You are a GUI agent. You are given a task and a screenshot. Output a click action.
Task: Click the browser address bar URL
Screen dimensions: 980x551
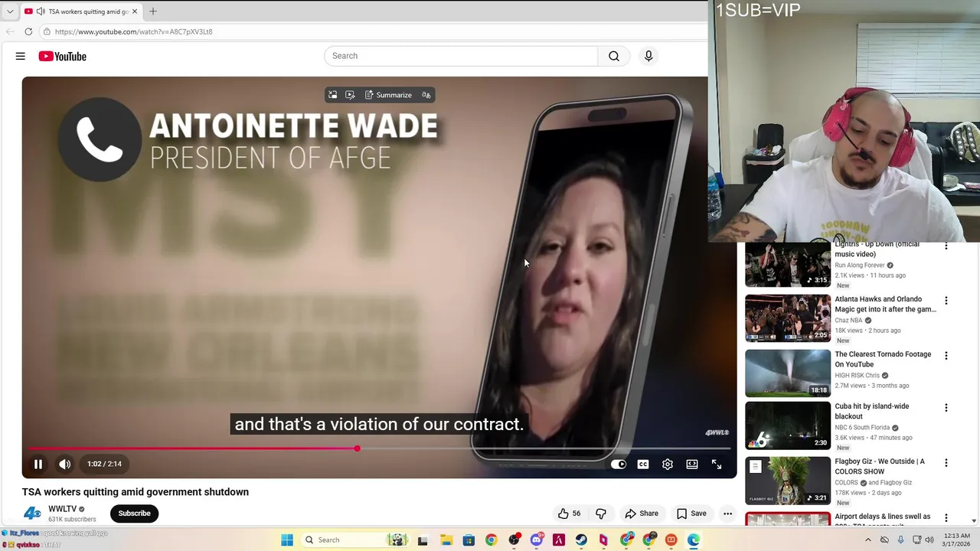point(133,31)
